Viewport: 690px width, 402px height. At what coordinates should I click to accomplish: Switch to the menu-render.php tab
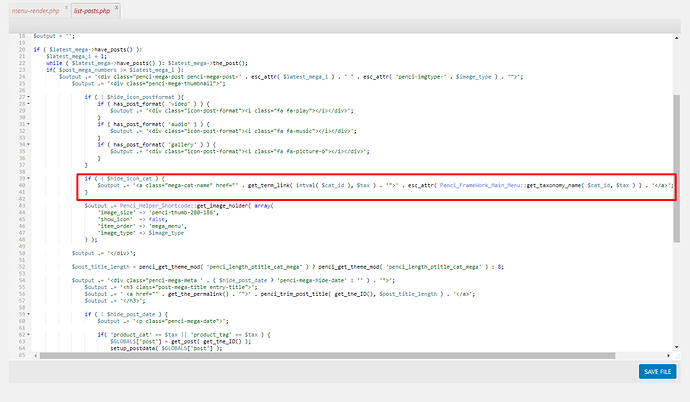[36, 11]
